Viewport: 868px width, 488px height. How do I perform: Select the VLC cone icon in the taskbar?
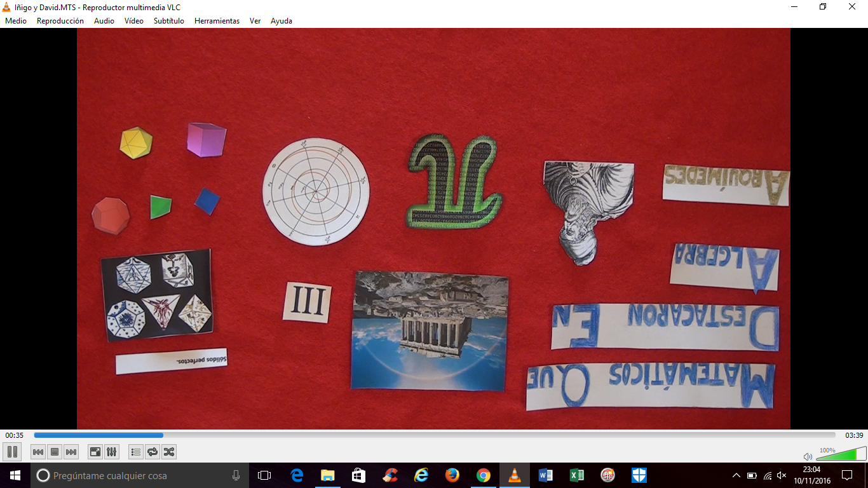click(x=515, y=475)
